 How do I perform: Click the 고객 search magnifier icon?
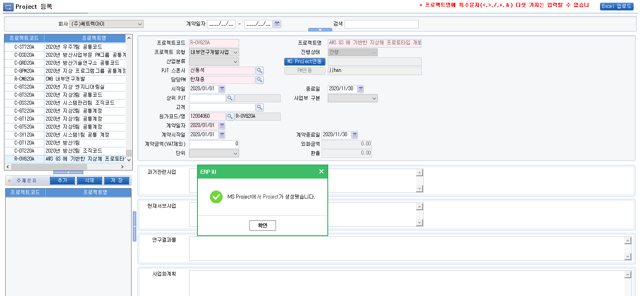pos(259,107)
